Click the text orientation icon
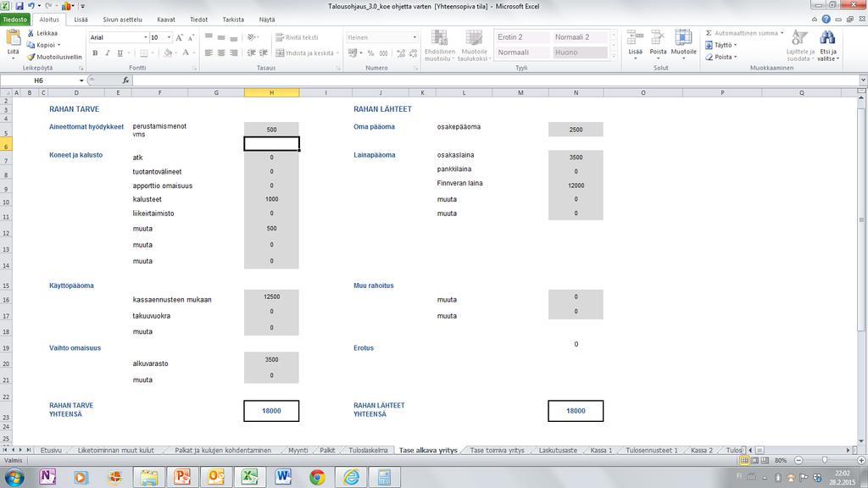Screen dimensions: 868x488 click(x=253, y=37)
